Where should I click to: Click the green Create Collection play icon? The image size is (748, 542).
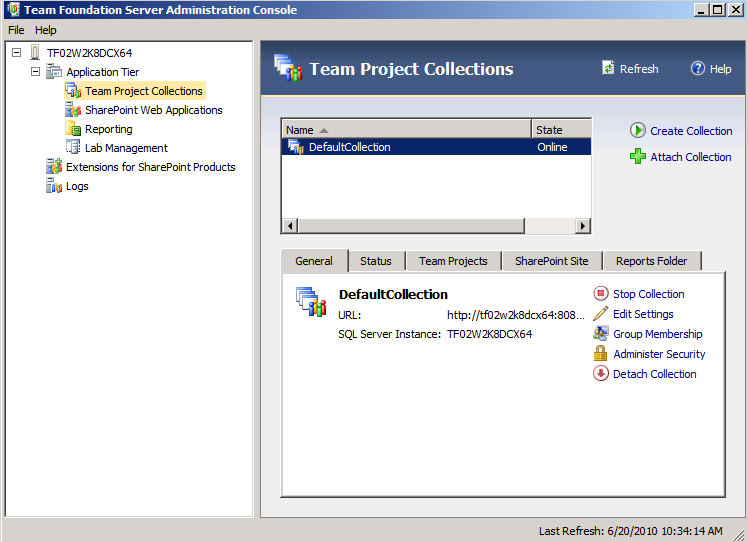(x=637, y=130)
